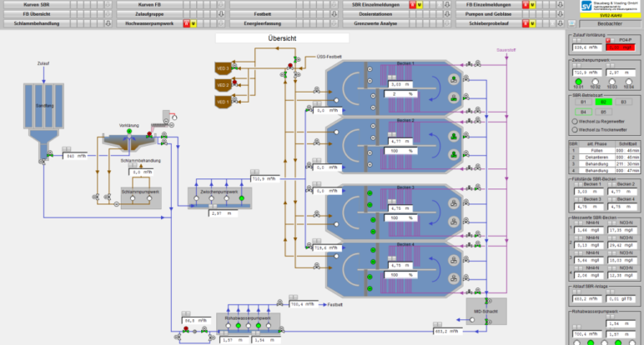Expand arrow next to Schlammbehandlung
Image resolution: width=644 pixels, height=345 pixels.
tap(107, 23)
